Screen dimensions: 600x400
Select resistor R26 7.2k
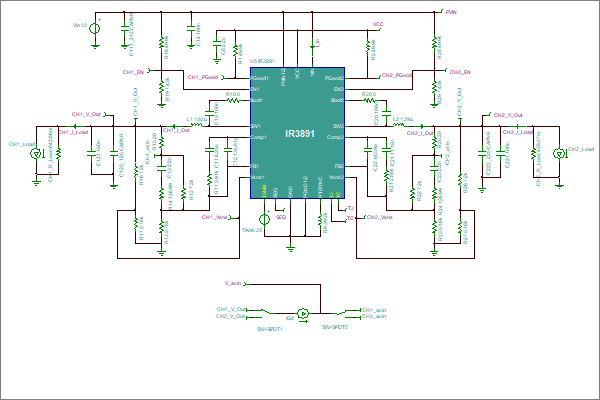[460, 180]
